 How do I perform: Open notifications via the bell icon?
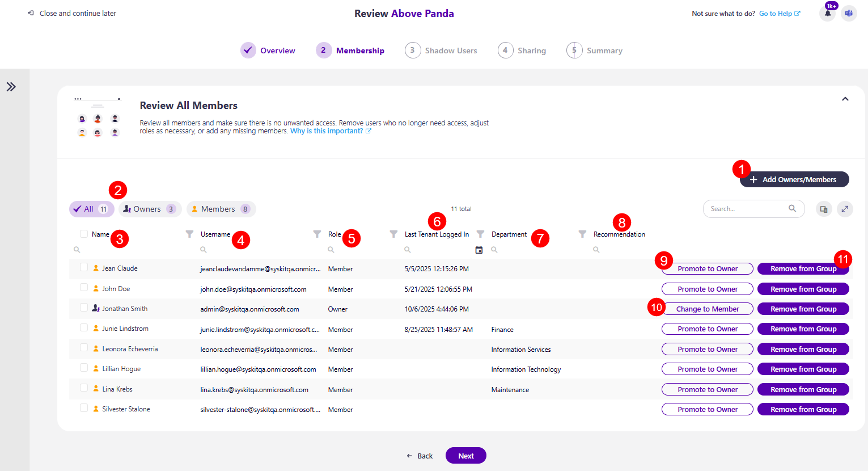(x=827, y=12)
